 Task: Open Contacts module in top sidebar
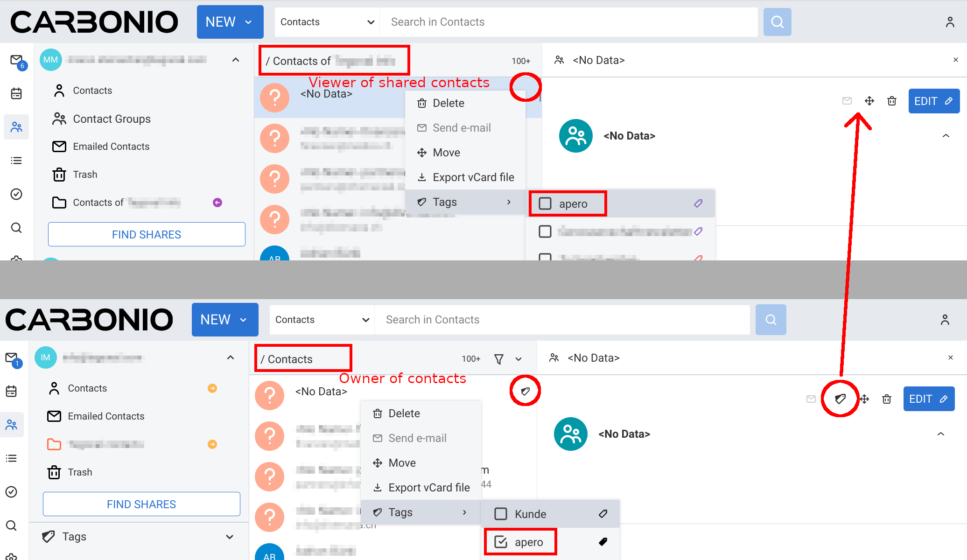(16, 127)
